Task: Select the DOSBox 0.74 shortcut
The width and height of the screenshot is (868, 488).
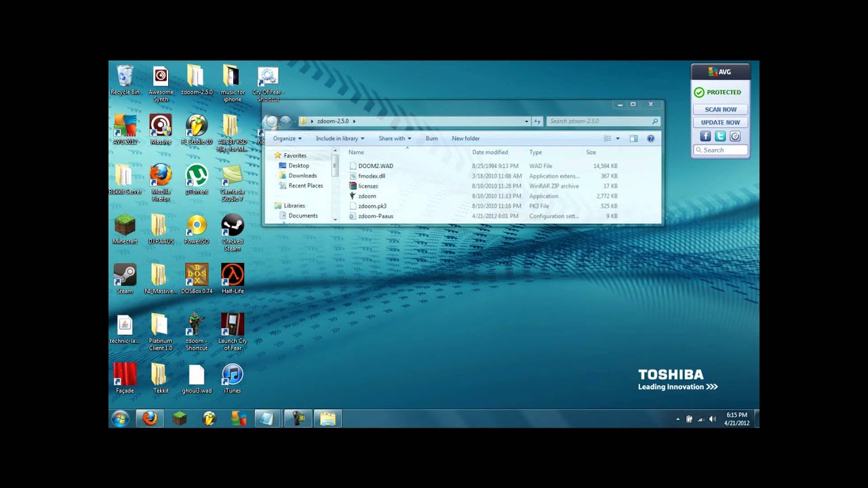Action: click(x=197, y=279)
